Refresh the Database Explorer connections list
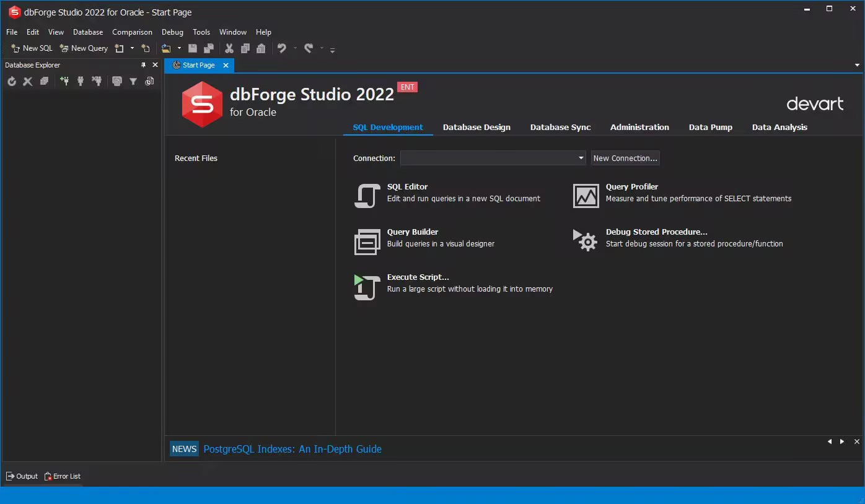The width and height of the screenshot is (865, 504). pyautogui.click(x=12, y=81)
